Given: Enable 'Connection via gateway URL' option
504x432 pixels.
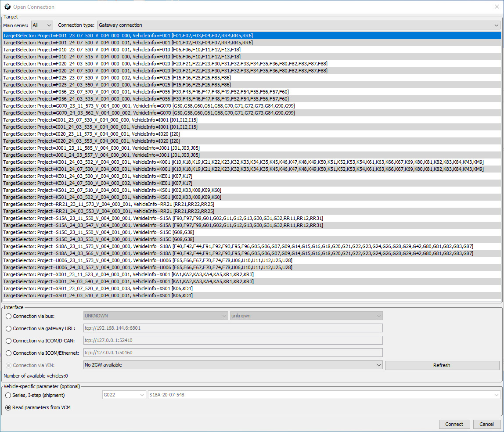Looking at the screenshot, I should coord(8,328).
